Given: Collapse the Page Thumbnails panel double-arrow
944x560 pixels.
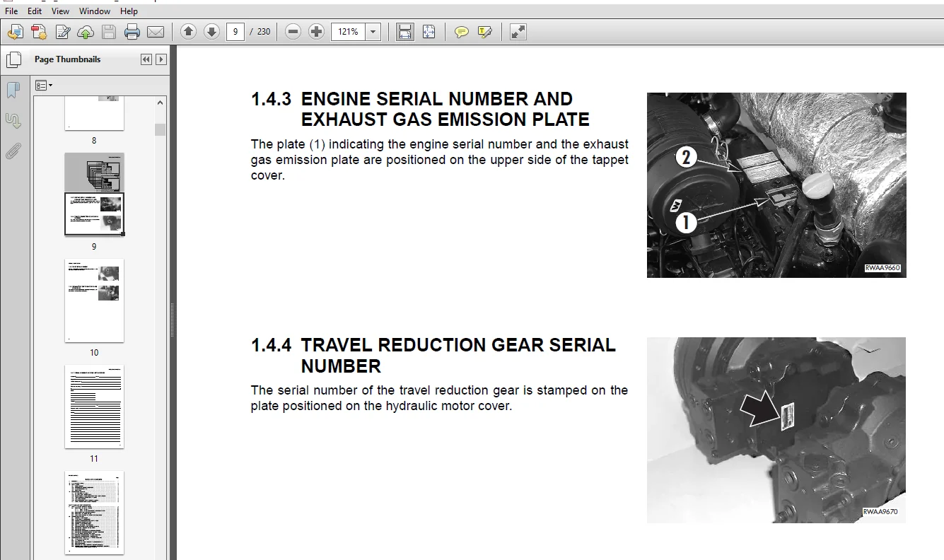Looking at the screenshot, I should point(146,59).
